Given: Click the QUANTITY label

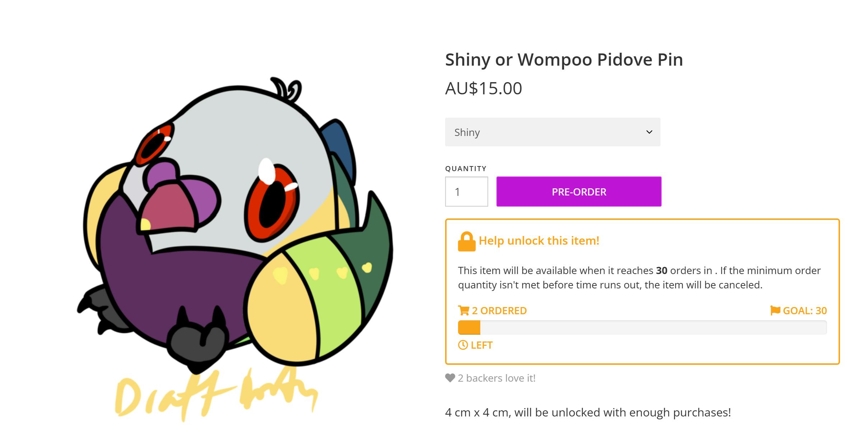Looking at the screenshot, I should coord(466,169).
